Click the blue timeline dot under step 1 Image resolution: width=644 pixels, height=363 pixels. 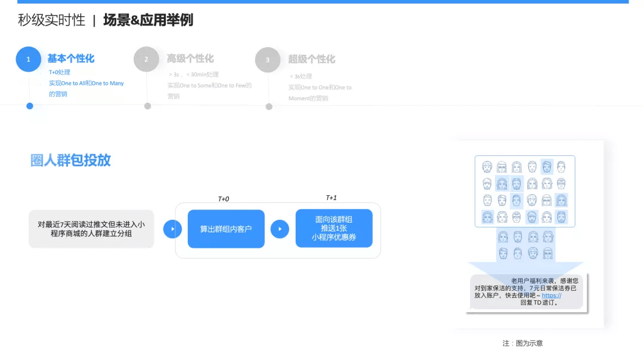(x=30, y=106)
